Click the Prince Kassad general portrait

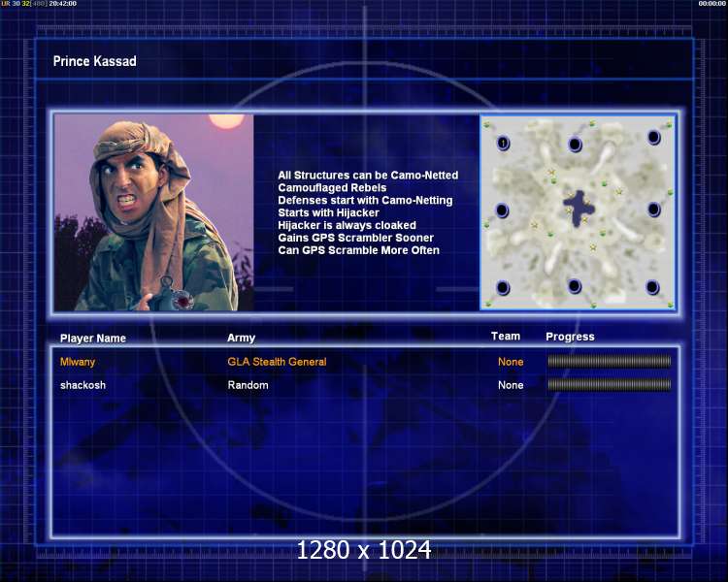tap(153, 212)
